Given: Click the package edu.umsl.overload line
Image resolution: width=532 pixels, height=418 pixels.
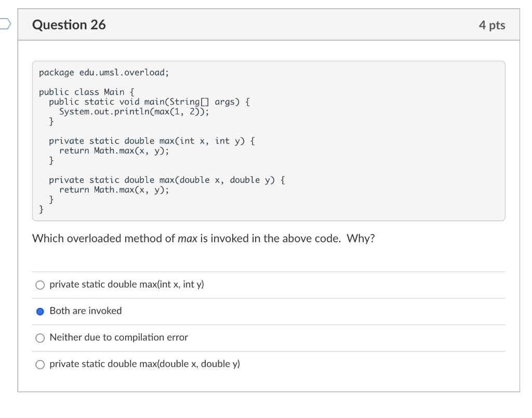Looking at the screenshot, I should point(104,73).
